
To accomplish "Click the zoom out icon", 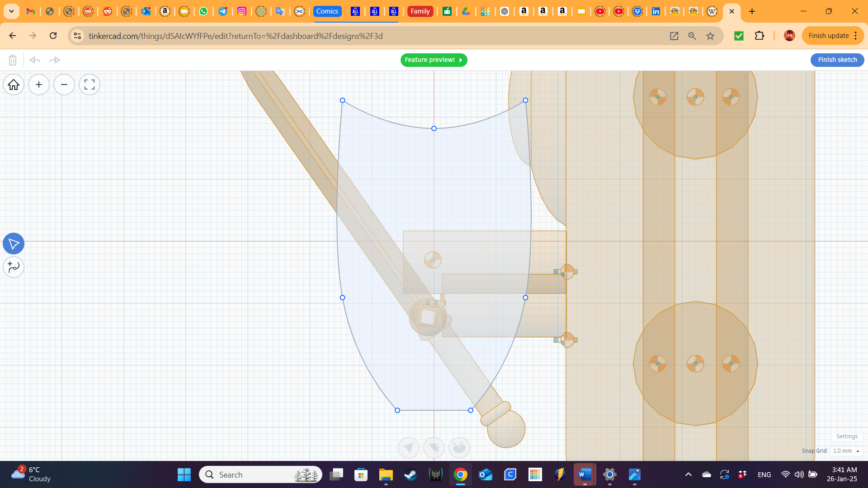I will tap(64, 84).
